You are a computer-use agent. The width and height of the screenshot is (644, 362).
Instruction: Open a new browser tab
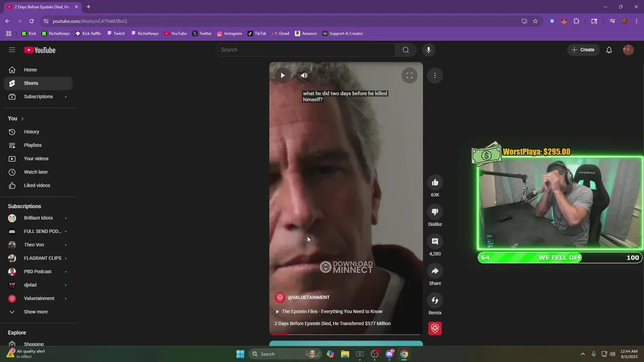[89, 7]
